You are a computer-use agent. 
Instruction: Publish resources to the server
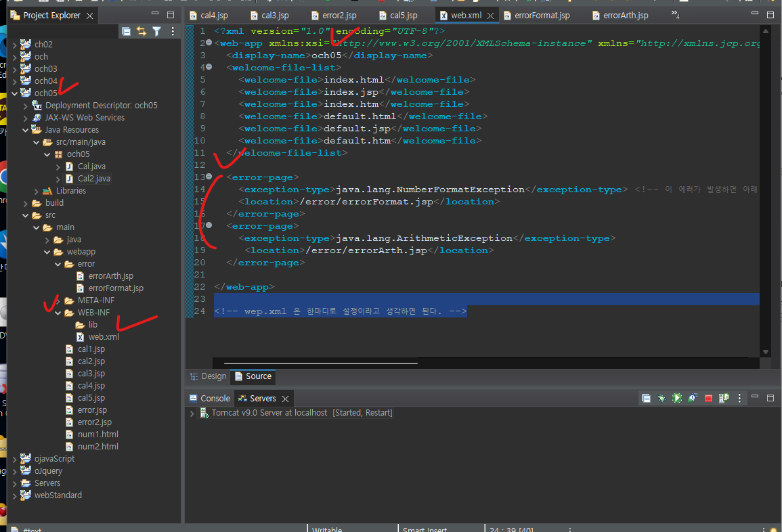click(722, 399)
